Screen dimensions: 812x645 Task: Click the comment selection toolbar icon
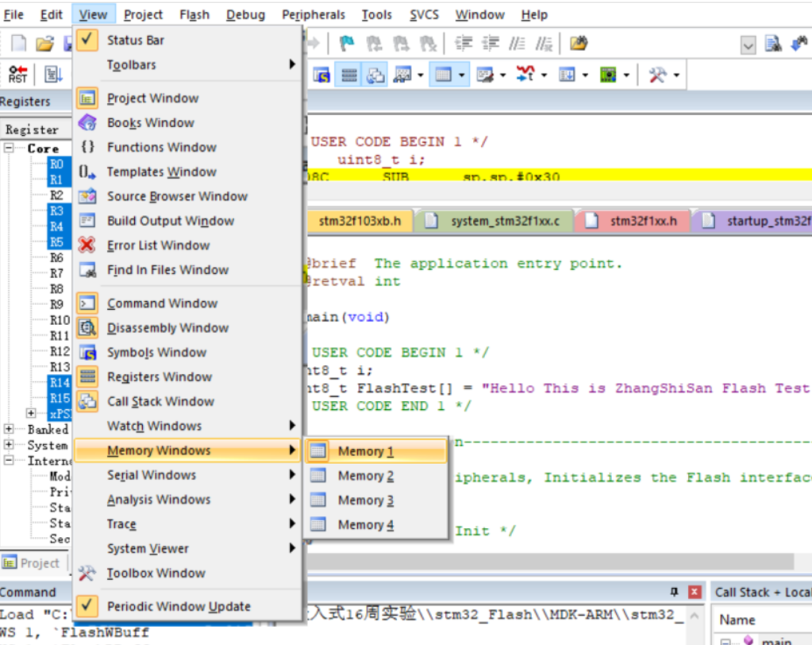tap(516, 44)
